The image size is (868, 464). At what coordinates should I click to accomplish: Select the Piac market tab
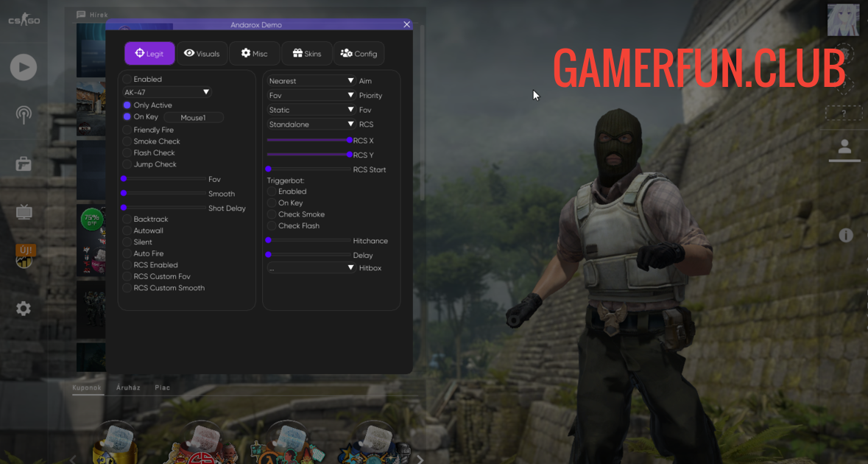tap(162, 387)
